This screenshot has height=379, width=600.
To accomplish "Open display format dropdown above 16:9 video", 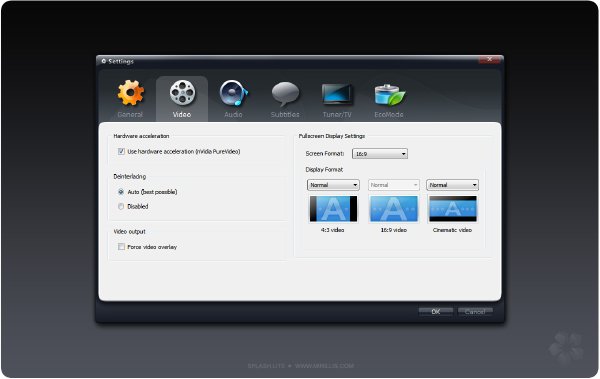I will pos(393,185).
